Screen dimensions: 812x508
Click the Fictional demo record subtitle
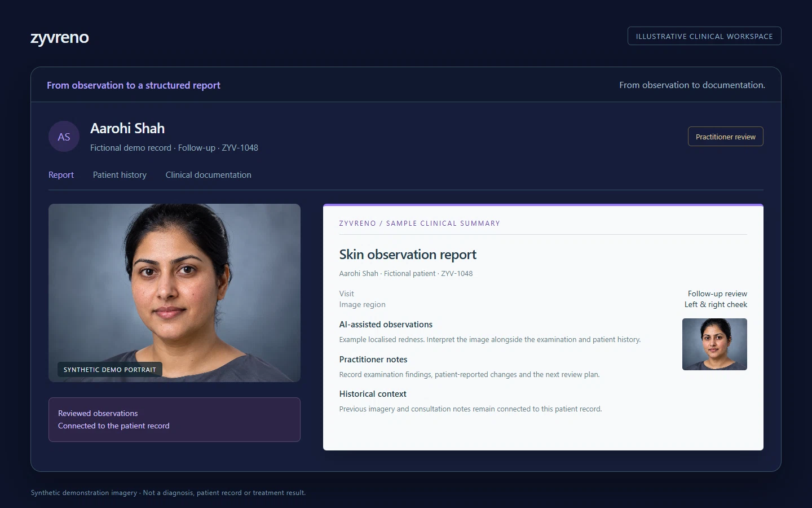point(174,148)
